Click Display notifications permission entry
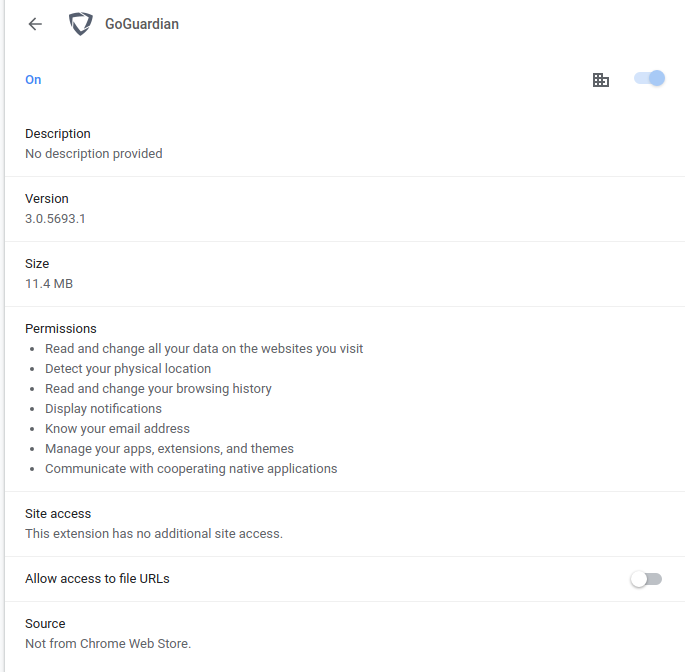 pos(104,409)
